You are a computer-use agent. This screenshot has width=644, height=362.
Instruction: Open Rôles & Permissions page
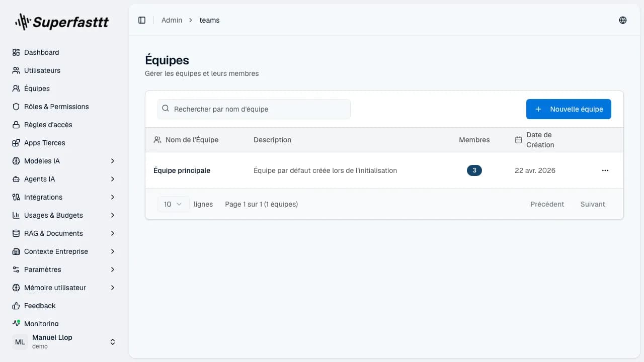click(x=64, y=107)
